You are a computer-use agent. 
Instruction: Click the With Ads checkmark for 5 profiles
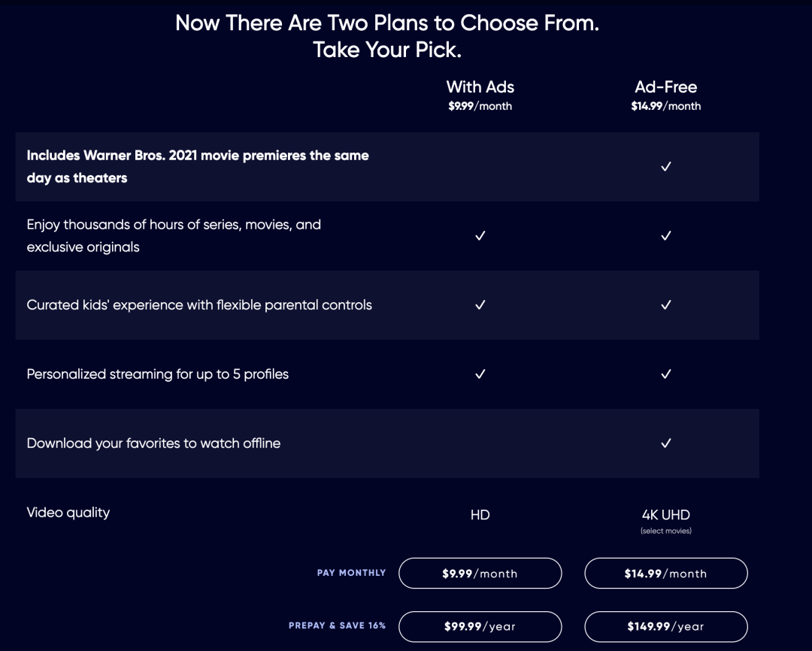coord(480,374)
